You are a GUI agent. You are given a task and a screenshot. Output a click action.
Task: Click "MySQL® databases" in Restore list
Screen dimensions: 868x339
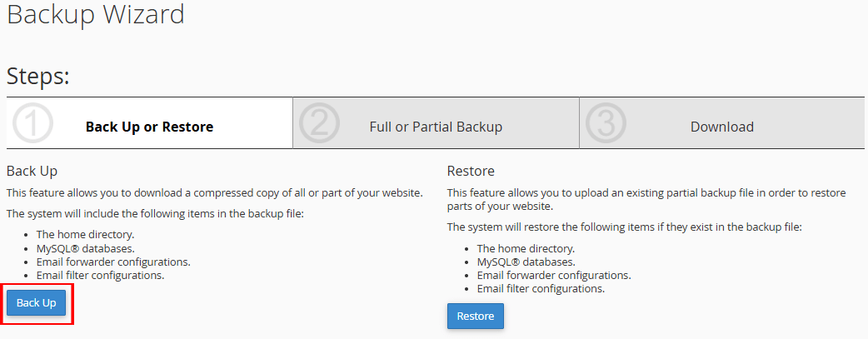pyautogui.click(x=526, y=262)
